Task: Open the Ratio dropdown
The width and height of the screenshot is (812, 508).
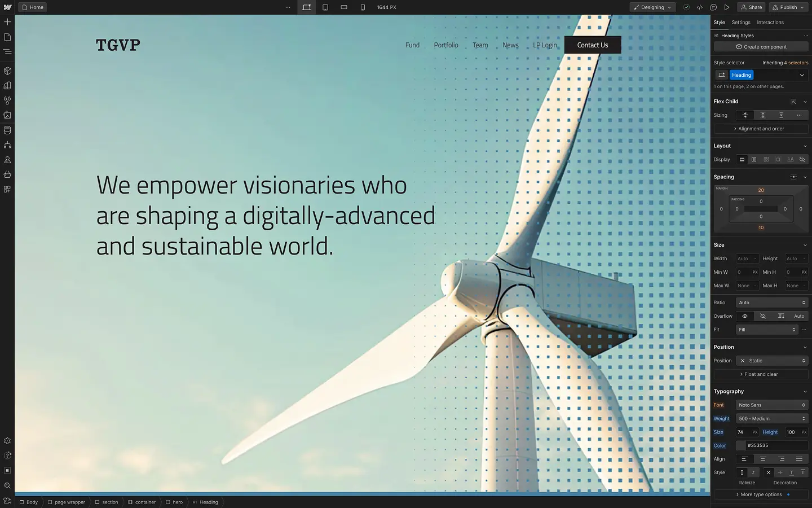Action: (772, 303)
